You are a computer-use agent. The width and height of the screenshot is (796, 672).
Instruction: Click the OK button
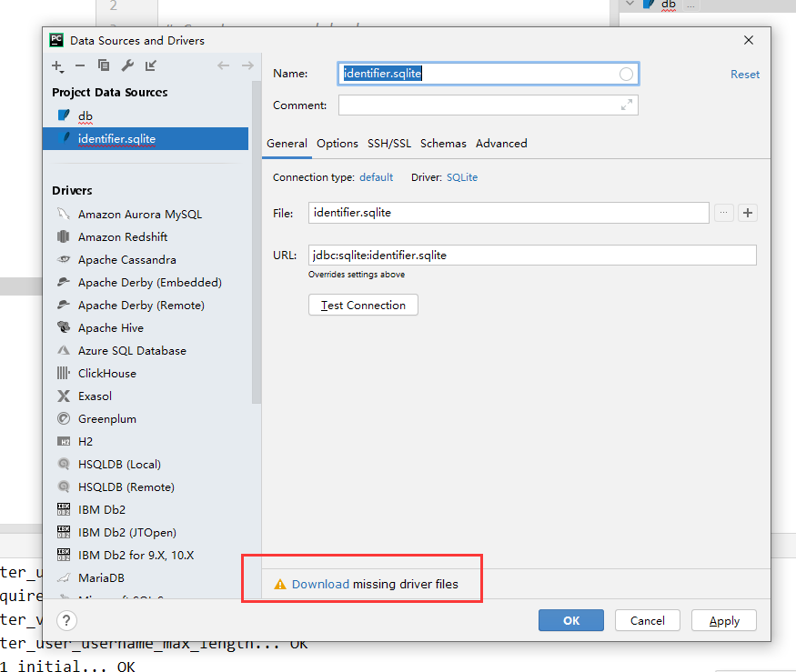pos(571,620)
